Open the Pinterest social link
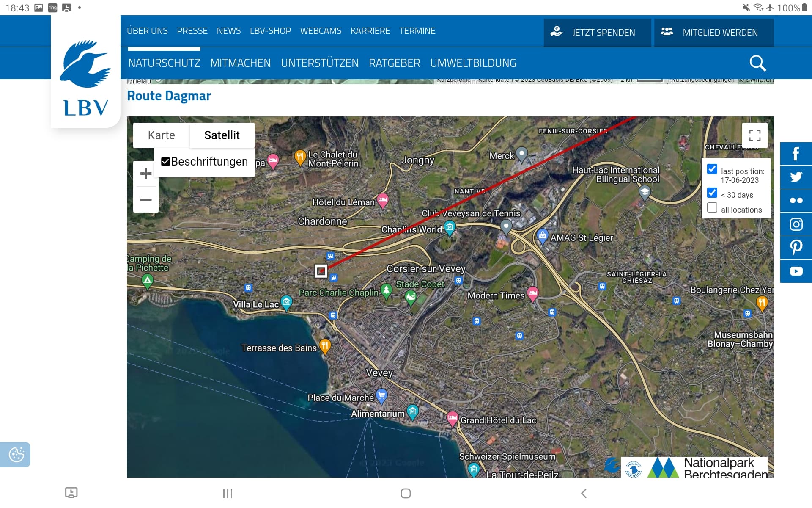The height and width of the screenshot is (508, 812). pos(796,247)
